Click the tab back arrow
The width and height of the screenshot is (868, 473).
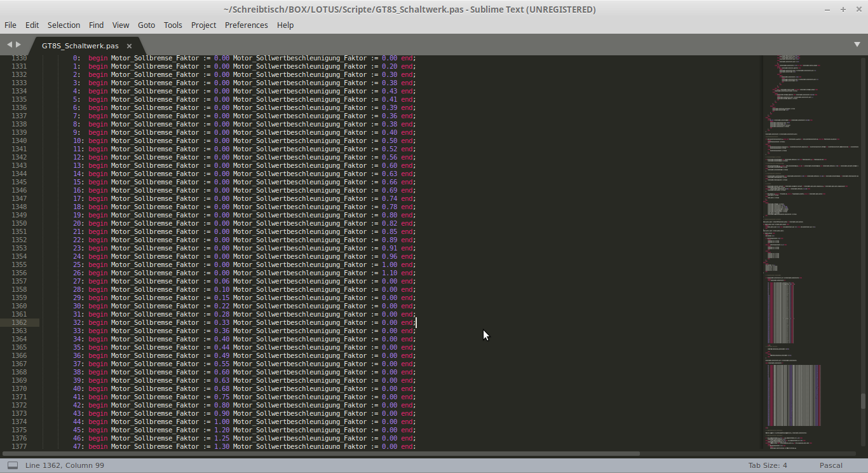tap(9, 45)
